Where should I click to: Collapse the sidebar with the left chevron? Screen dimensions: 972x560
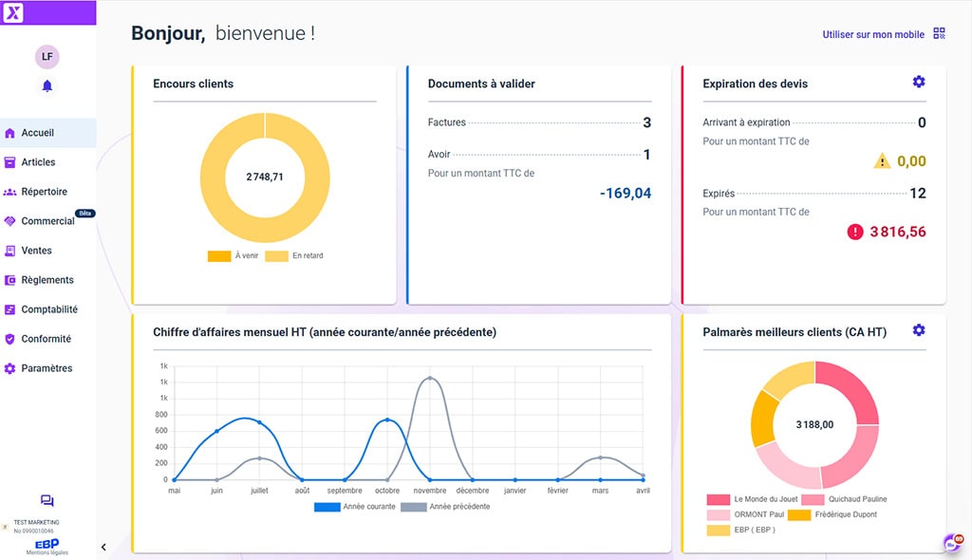(103, 547)
